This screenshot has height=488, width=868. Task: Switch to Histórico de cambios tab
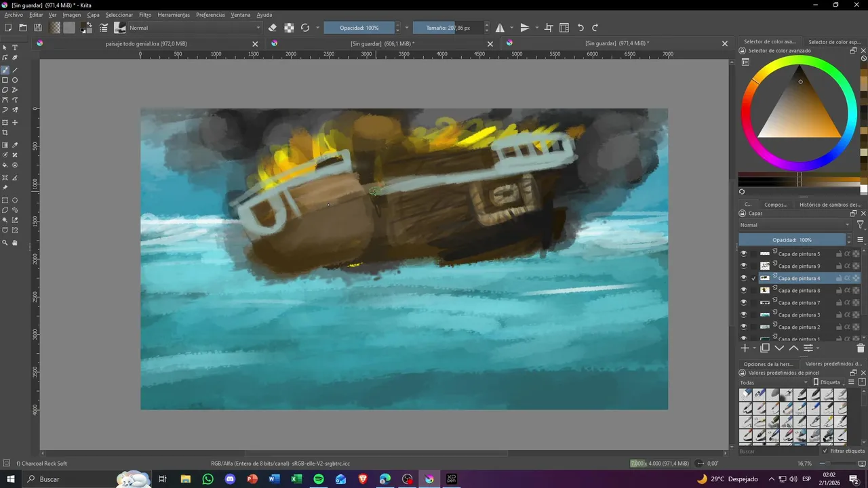830,204
